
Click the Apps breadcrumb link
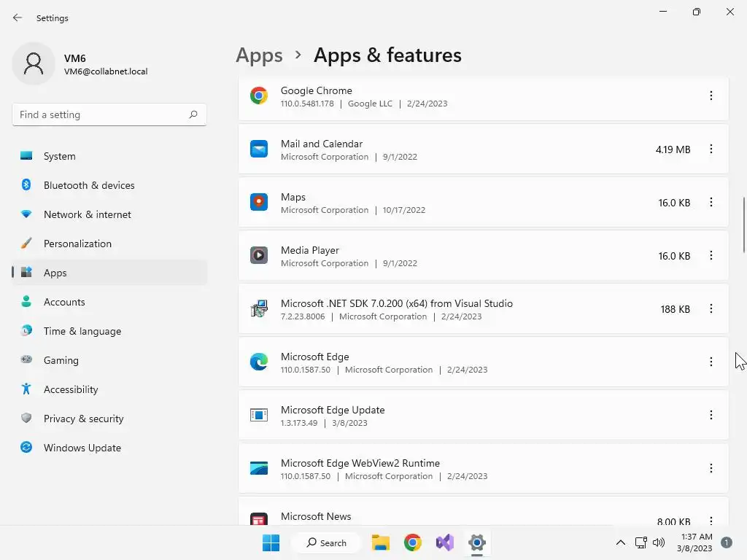259,55
